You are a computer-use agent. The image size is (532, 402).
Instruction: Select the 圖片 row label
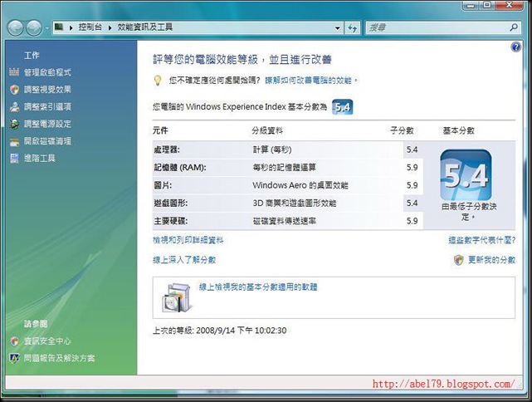pyautogui.click(x=163, y=185)
